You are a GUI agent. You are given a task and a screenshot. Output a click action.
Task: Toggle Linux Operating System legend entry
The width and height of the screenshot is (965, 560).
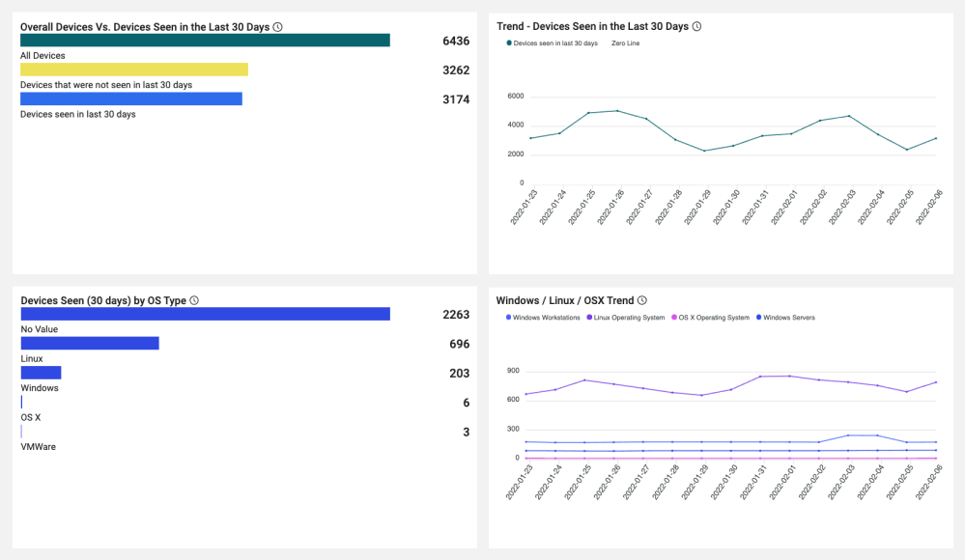(x=626, y=318)
